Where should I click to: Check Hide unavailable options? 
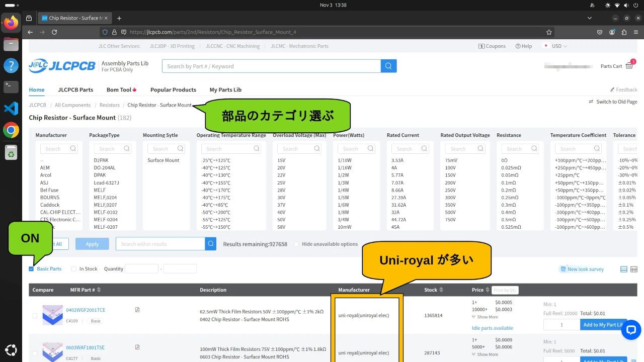tap(296, 244)
